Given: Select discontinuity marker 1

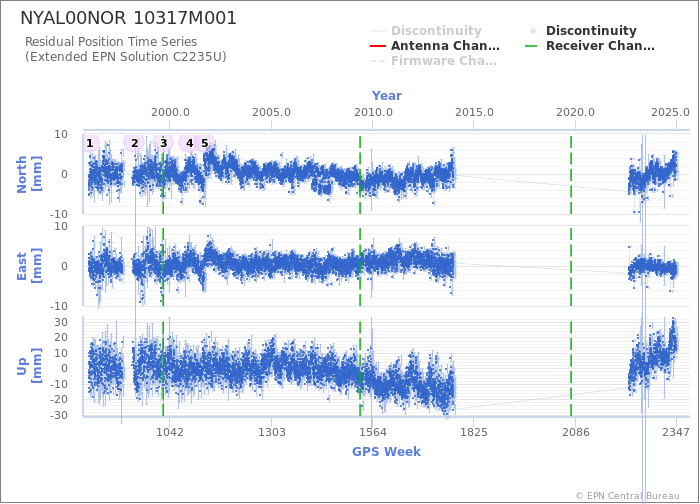Looking at the screenshot, I should 90,143.
